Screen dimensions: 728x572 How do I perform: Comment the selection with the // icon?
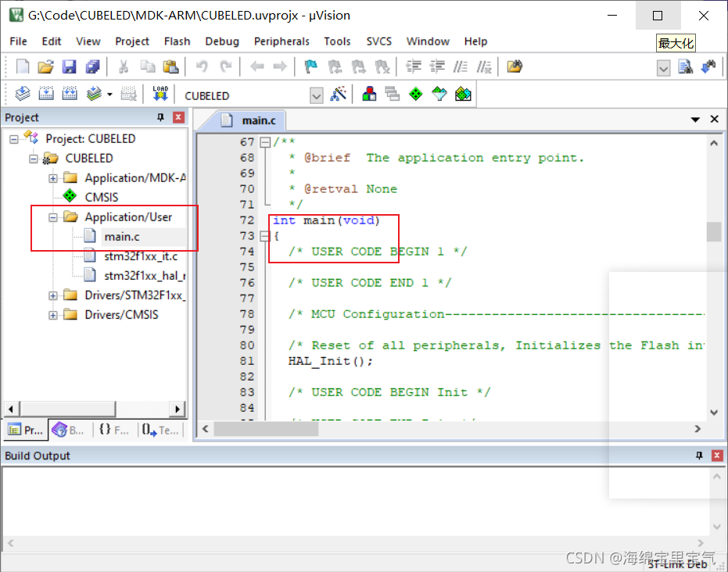pyautogui.click(x=460, y=66)
